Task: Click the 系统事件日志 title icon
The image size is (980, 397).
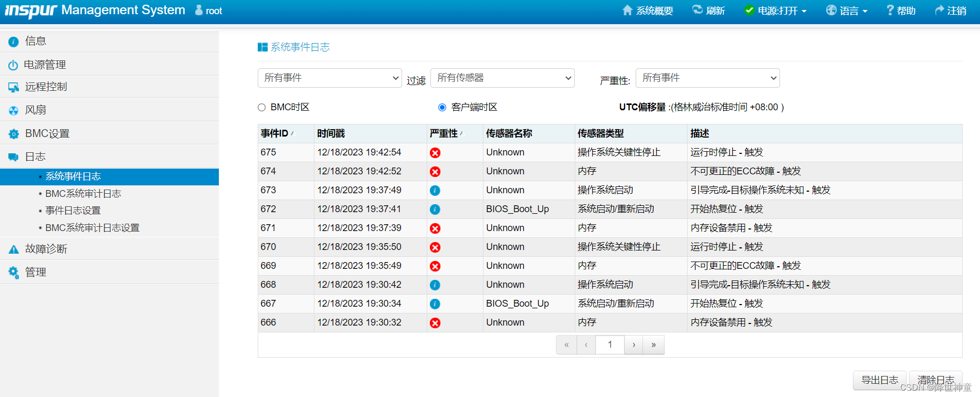Action: [x=263, y=47]
